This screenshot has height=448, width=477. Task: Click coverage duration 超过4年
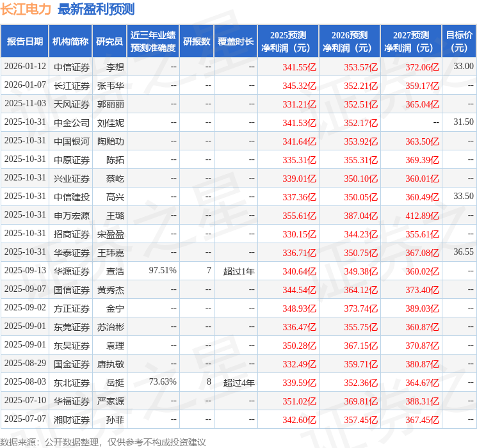click(x=239, y=383)
